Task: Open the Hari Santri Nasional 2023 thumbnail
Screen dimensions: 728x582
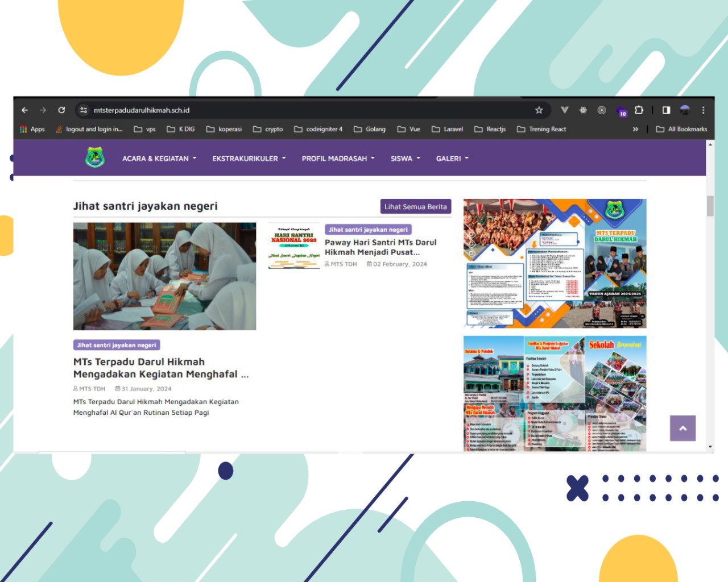Action: coord(294,246)
